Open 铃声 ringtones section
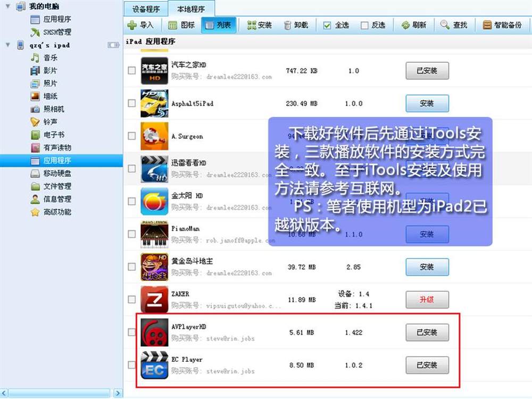The width and height of the screenshot is (532, 399). tap(44, 122)
